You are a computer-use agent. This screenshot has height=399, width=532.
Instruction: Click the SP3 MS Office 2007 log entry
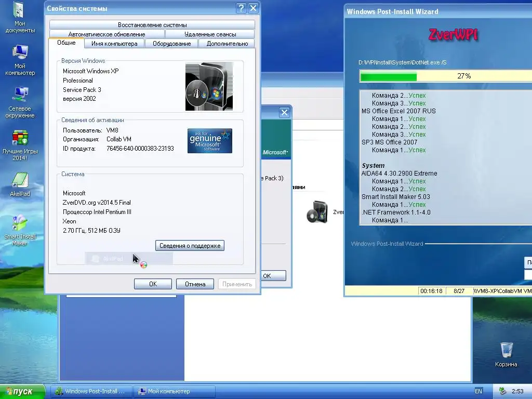pyautogui.click(x=389, y=142)
